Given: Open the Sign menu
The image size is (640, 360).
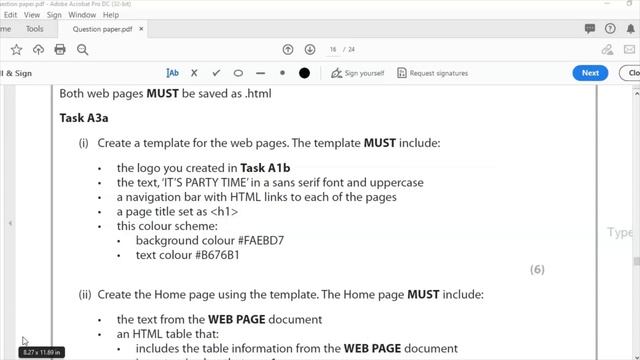Looking at the screenshot, I should tap(54, 15).
